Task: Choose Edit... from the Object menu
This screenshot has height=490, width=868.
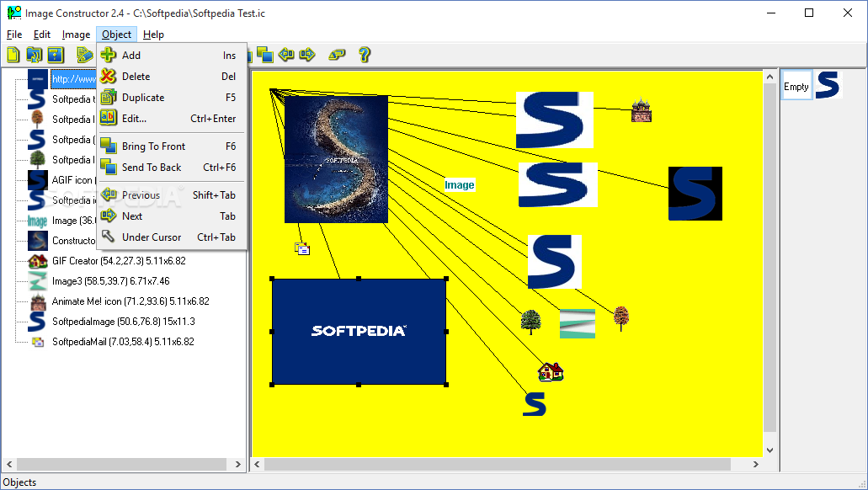Action: tap(172, 119)
